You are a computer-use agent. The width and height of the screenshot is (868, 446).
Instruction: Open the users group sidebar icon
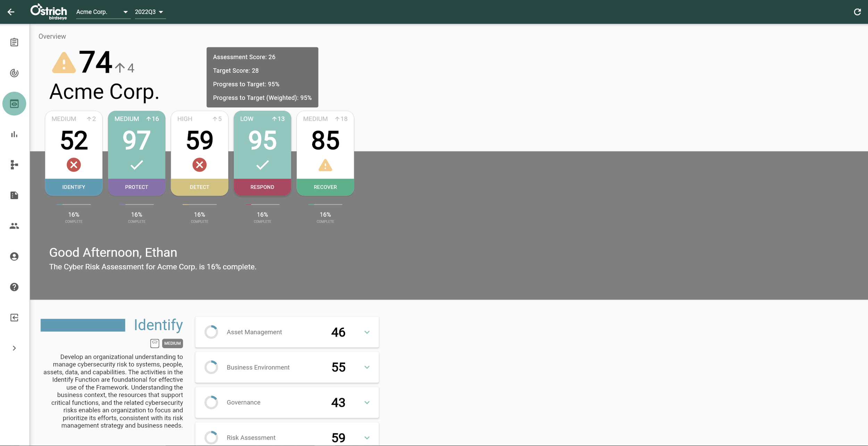pyautogui.click(x=14, y=226)
